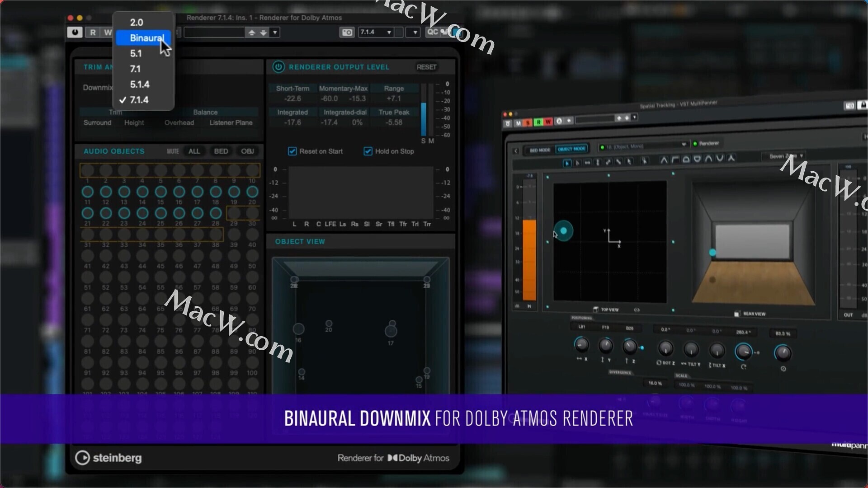868x488 pixels.
Task: Select the vertical-only movement tool in MultiPanner
Action: coord(598,162)
